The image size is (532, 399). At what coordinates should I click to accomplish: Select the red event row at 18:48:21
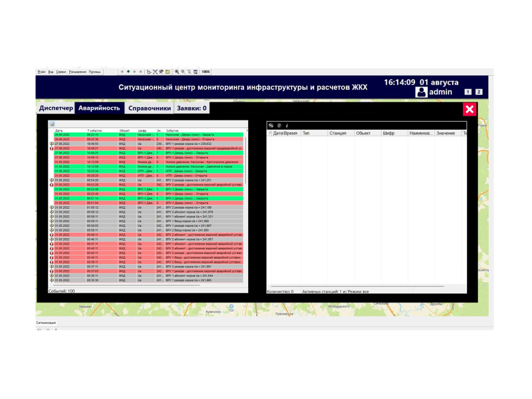pos(148,148)
